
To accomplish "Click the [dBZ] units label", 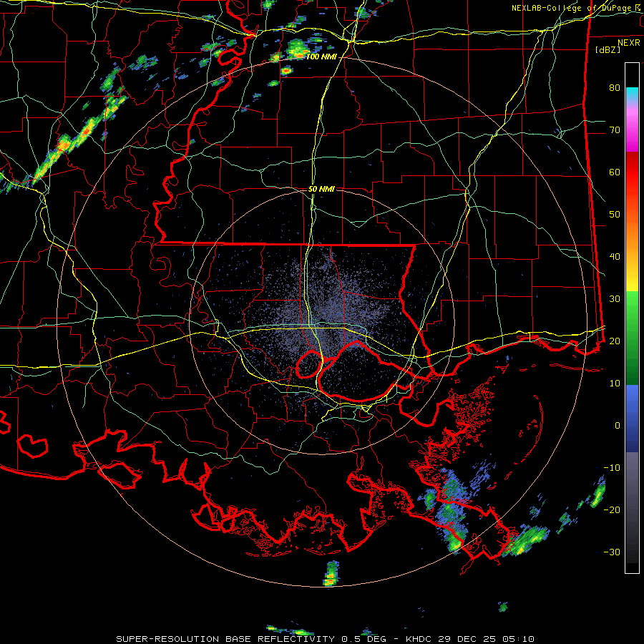I will coord(608,49).
